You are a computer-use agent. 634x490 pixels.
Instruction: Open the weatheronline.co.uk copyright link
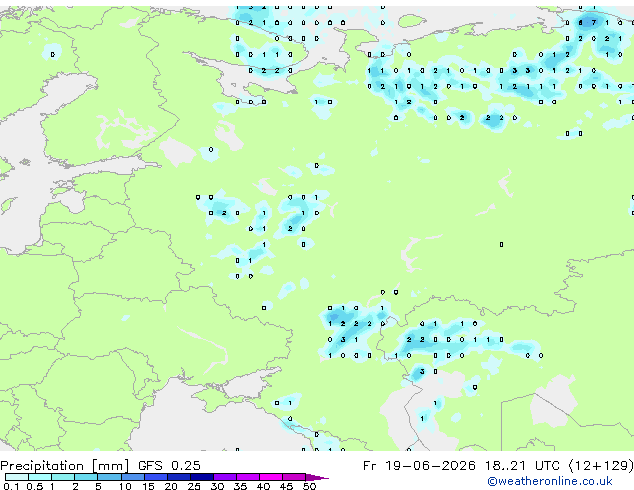pyautogui.click(x=549, y=481)
